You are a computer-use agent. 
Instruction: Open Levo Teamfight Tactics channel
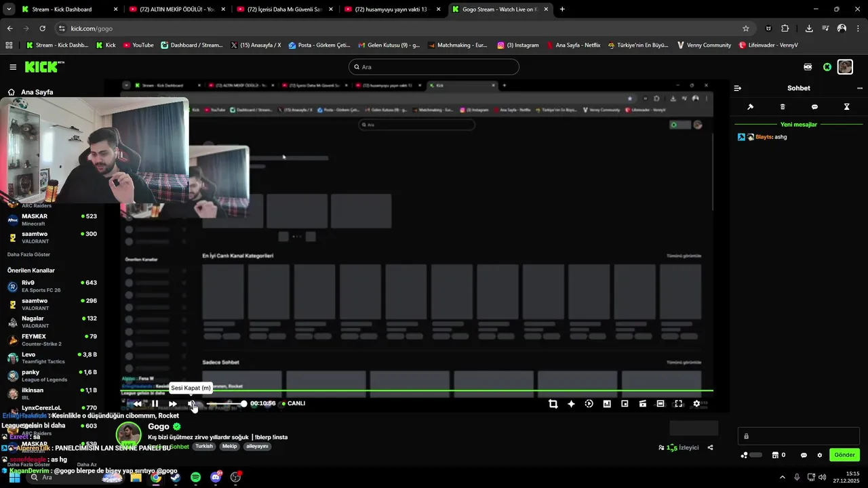[x=52, y=358]
